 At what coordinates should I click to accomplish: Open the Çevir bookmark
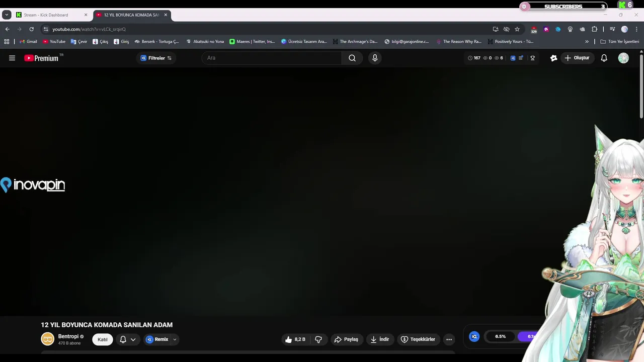(79, 42)
